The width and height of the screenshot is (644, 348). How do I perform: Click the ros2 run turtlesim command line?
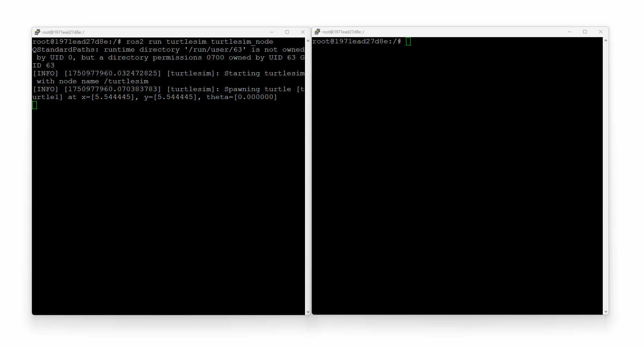click(x=153, y=42)
